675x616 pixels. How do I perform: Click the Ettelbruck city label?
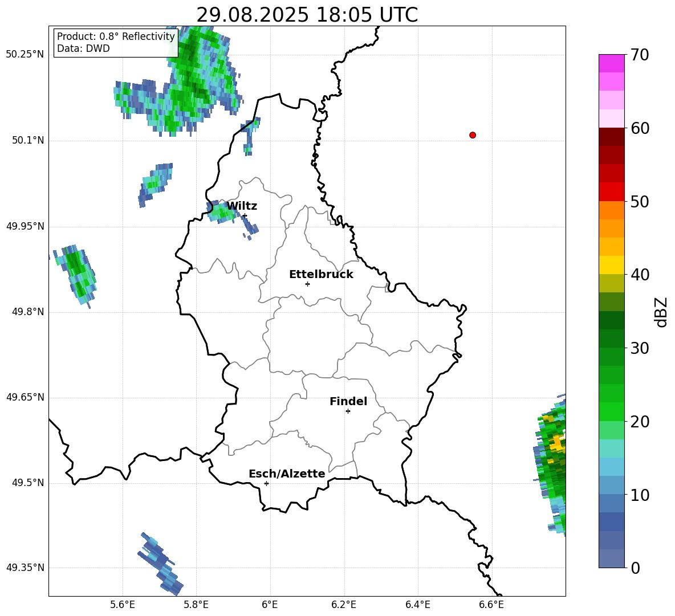pyautogui.click(x=321, y=275)
